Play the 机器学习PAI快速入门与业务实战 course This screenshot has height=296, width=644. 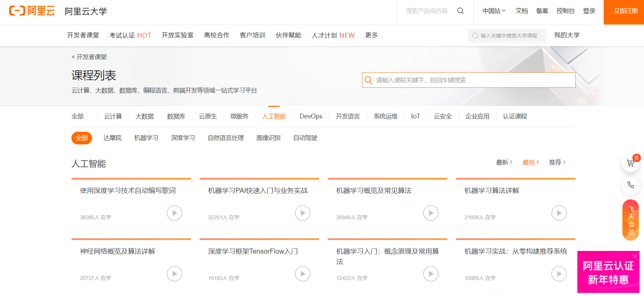303,213
